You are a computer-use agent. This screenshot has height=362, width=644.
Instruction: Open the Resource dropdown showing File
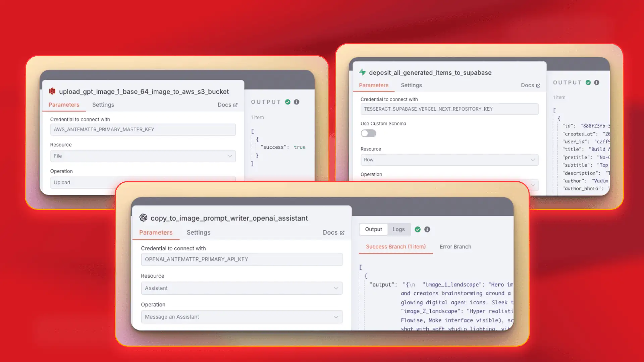click(x=143, y=156)
